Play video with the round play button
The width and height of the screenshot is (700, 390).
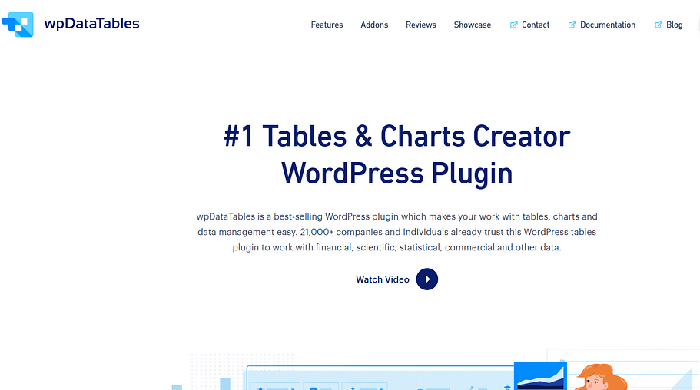click(427, 279)
